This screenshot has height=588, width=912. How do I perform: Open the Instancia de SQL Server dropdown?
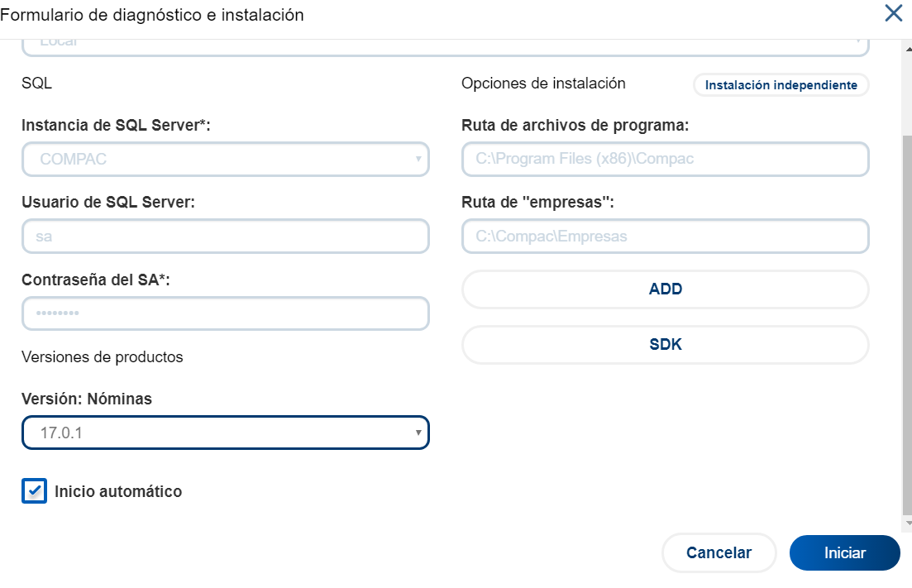point(225,159)
